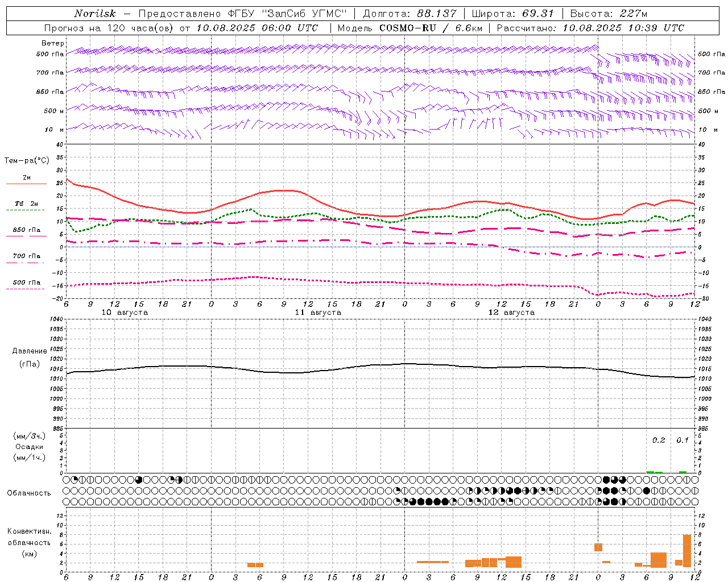The height and width of the screenshot is (582, 728).
Task: Click the '11 августа' date label
Action: point(318,313)
